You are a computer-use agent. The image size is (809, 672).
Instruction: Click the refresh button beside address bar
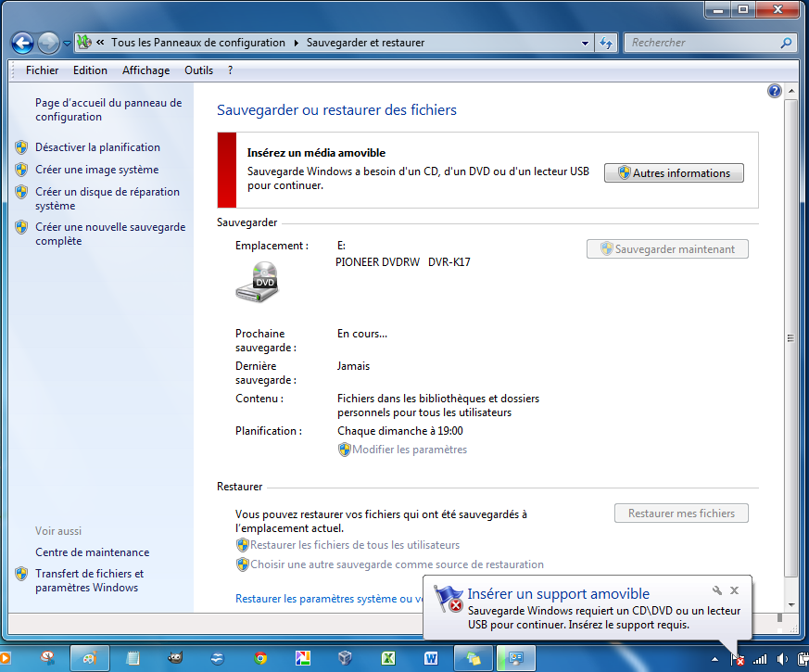point(606,43)
